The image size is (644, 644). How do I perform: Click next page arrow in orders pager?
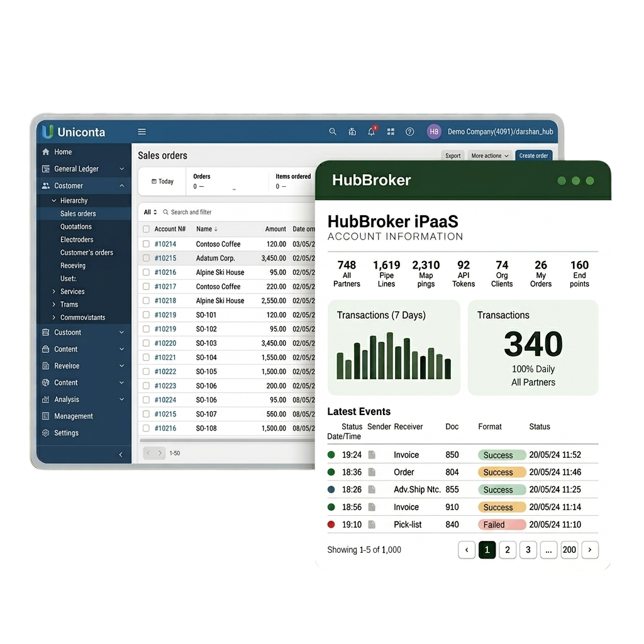[x=160, y=453]
